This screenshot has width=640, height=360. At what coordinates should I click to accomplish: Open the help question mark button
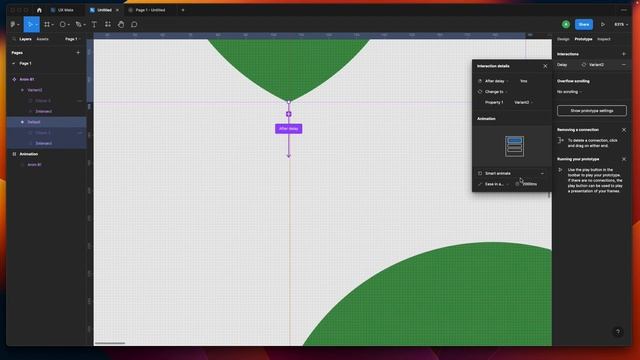point(618,332)
